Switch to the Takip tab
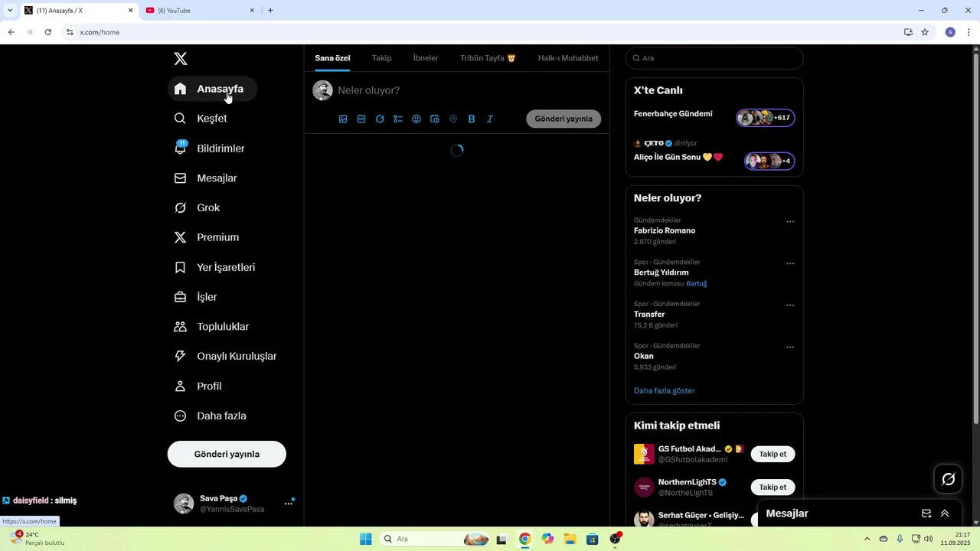The width and height of the screenshot is (980, 551). tap(381, 58)
